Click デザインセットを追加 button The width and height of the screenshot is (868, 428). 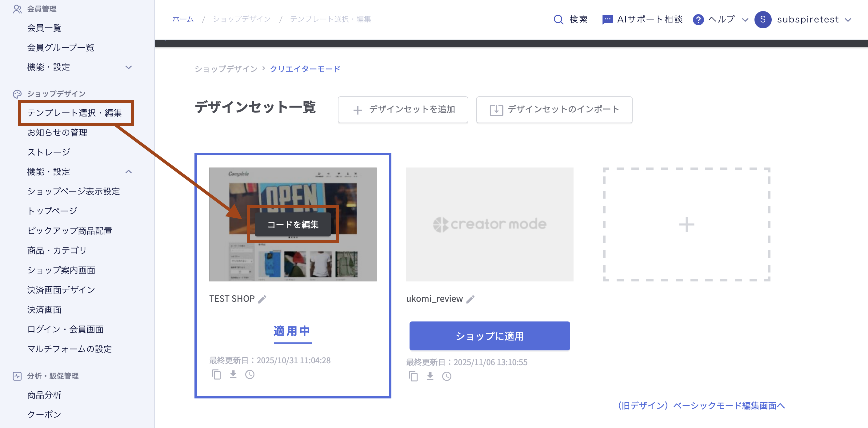pyautogui.click(x=403, y=110)
